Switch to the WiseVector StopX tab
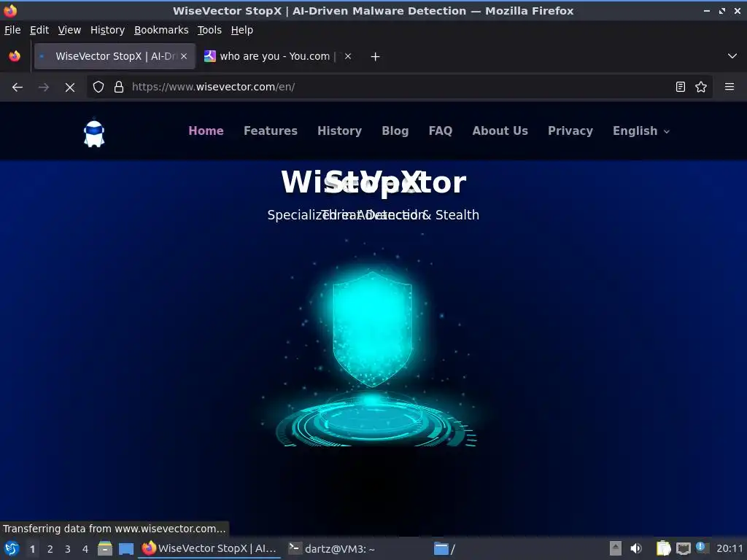The width and height of the screenshot is (747, 560). pyautogui.click(x=115, y=56)
